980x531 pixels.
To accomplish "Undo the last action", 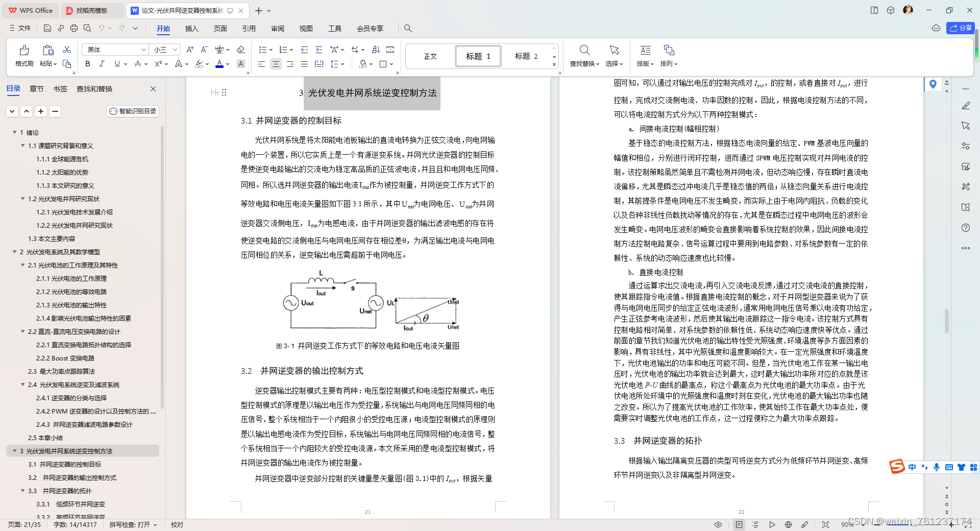I will [x=102, y=28].
